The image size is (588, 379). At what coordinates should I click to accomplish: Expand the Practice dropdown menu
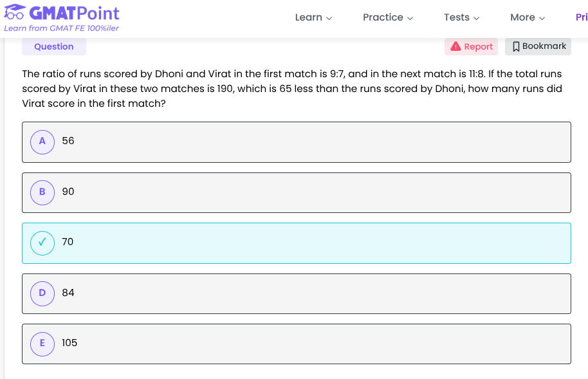click(388, 17)
